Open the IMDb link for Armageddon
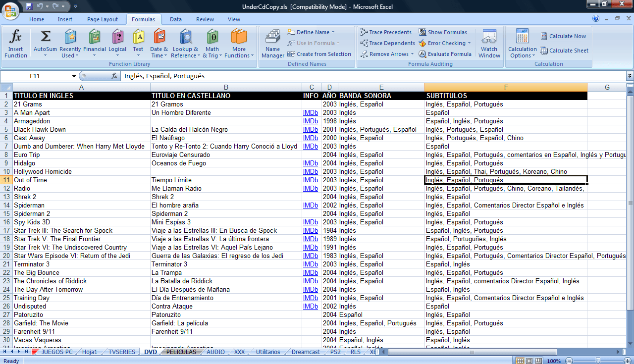Viewport: 634px width, 364px height. click(311, 121)
